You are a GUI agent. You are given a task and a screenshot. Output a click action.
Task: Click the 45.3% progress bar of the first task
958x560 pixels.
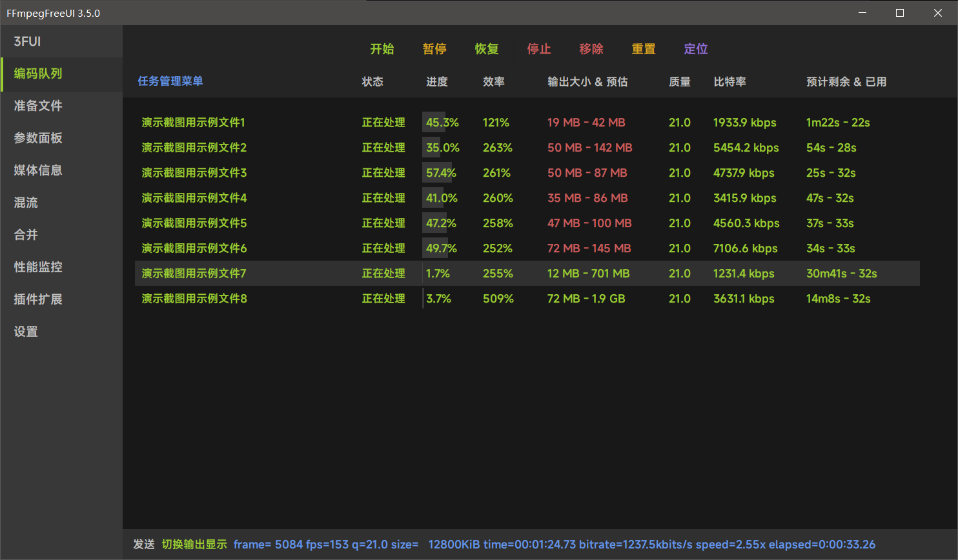point(442,123)
